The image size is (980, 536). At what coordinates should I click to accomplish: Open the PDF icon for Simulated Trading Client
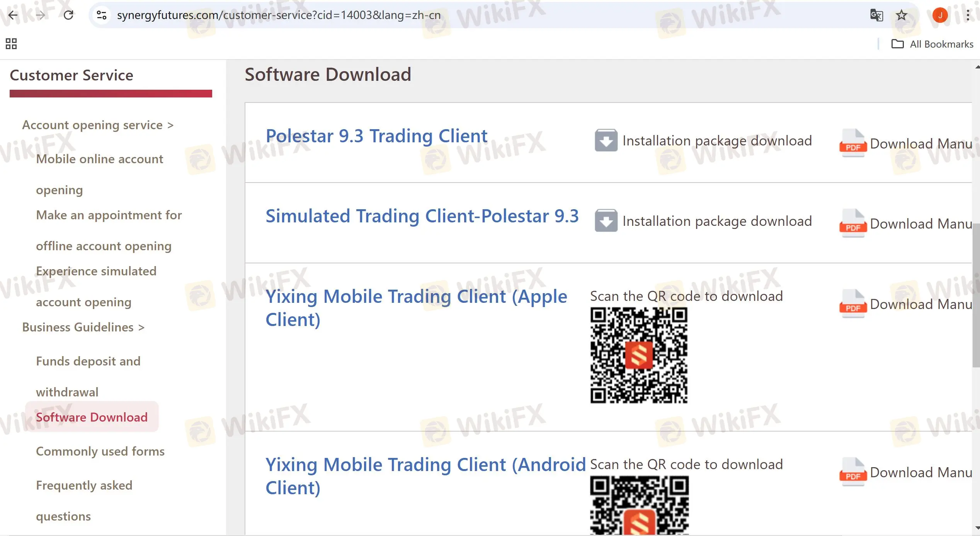tap(853, 223)
